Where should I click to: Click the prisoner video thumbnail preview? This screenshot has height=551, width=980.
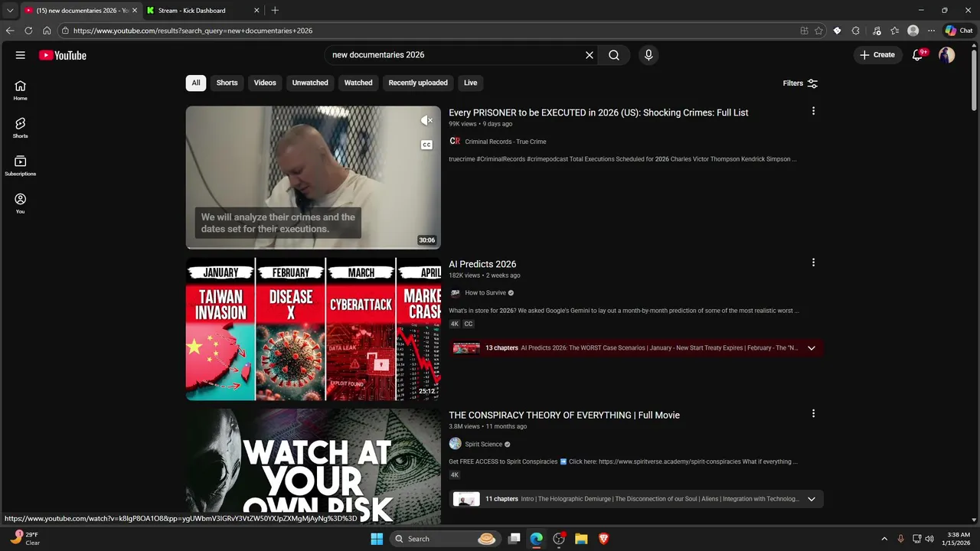[313, 178]
